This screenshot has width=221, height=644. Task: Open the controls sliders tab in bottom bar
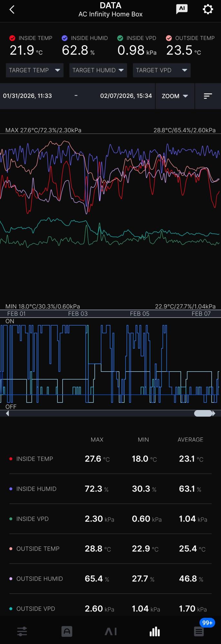(22, 631)
